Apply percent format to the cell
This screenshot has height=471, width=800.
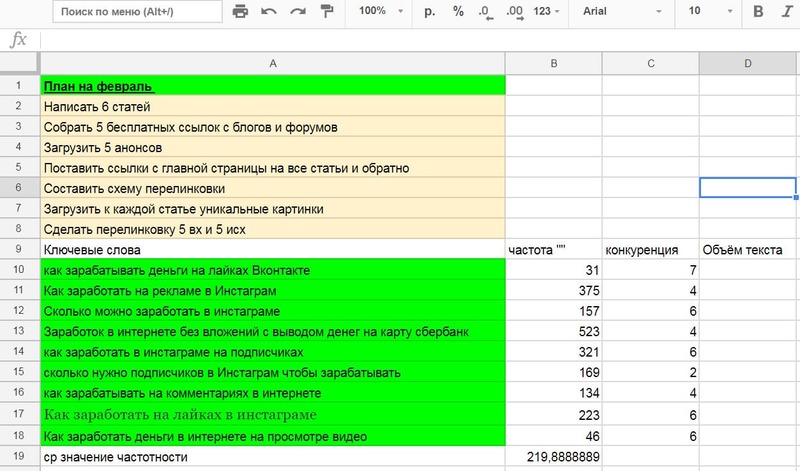pos(458,13)
